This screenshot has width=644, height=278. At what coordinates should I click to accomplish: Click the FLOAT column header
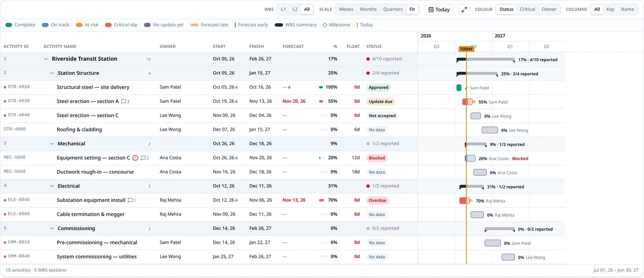click(353, 47)
